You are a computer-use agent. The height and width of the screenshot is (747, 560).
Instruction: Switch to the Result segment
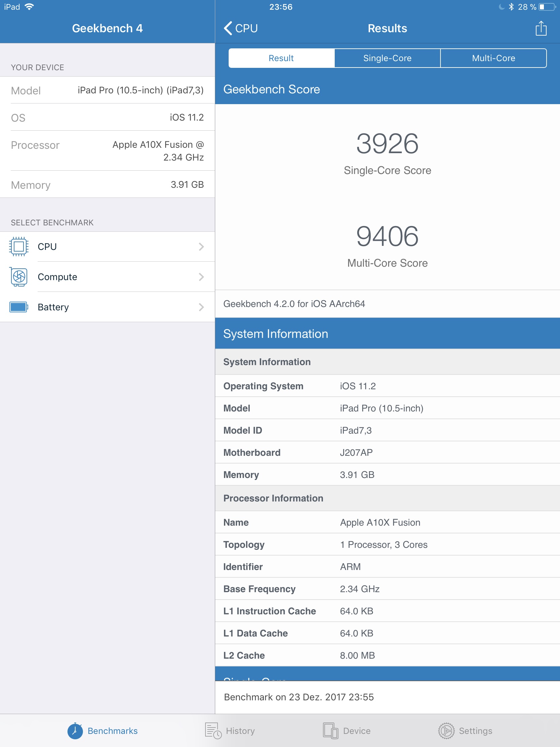pos(281,58)
